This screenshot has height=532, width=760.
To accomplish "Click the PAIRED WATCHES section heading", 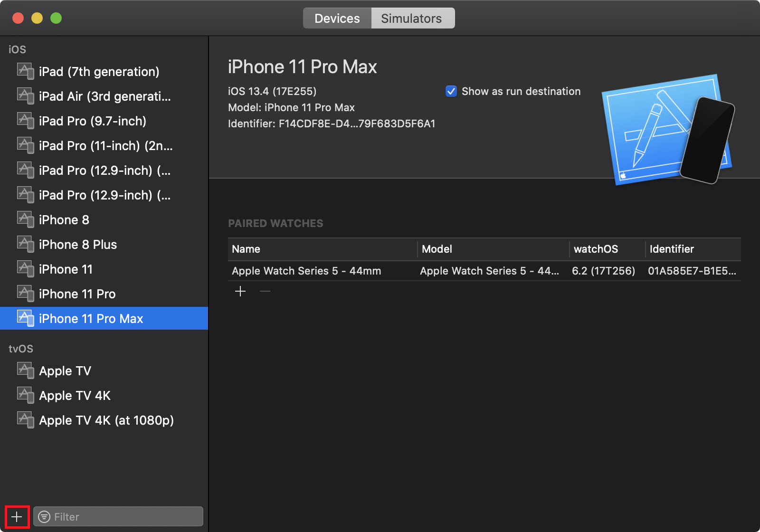I will [275, 223].
